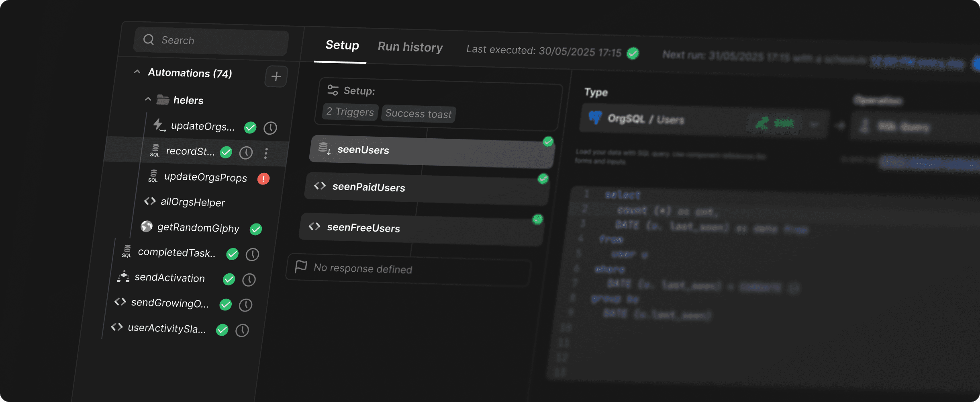Select the seenUsers step
Viewport: 980px width, 402px height.
432,152
